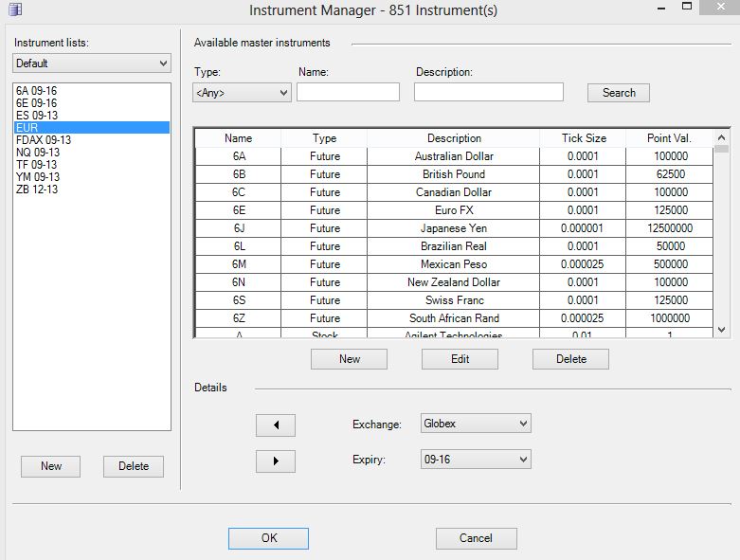Image resolution: width=740 pixels, height=560 pixels.
Task: Select the Euro FX 6E table row
Action: click(454, 210)
